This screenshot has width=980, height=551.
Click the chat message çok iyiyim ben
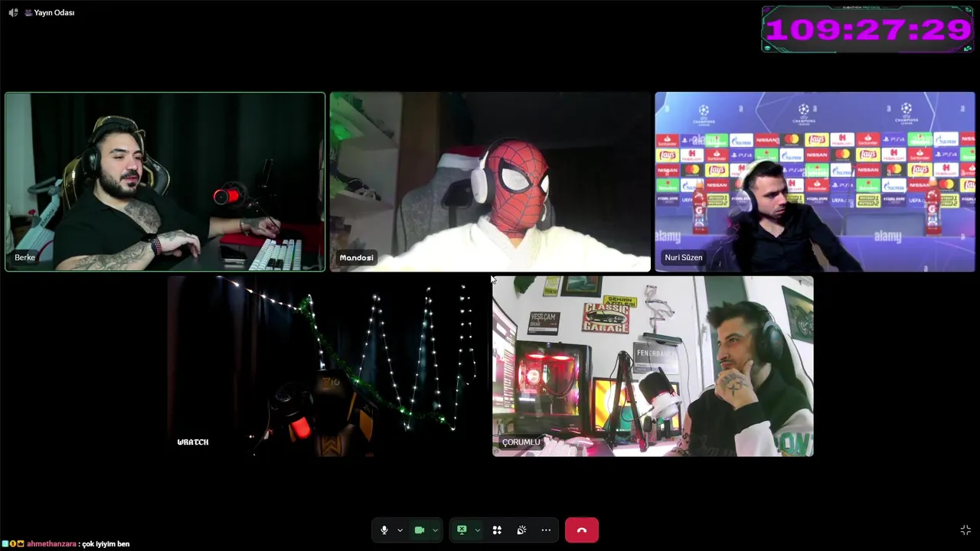pos(106,544)
